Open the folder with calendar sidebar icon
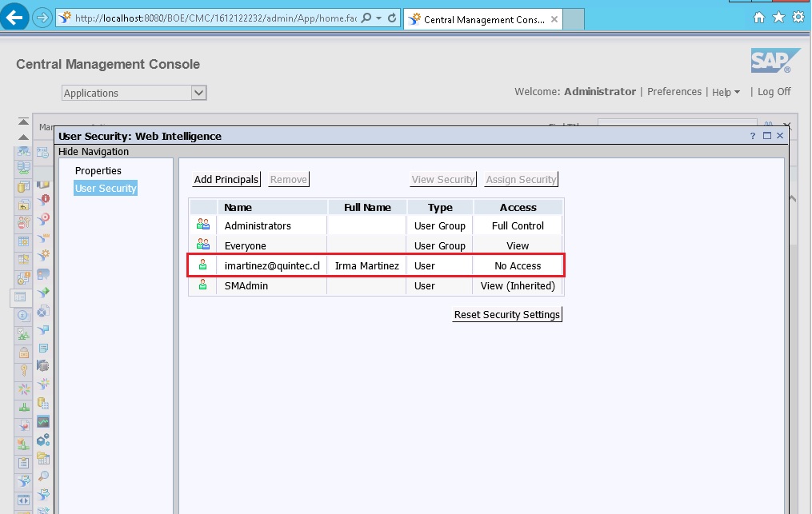The image size is (812, 514). tap(43, 458)
